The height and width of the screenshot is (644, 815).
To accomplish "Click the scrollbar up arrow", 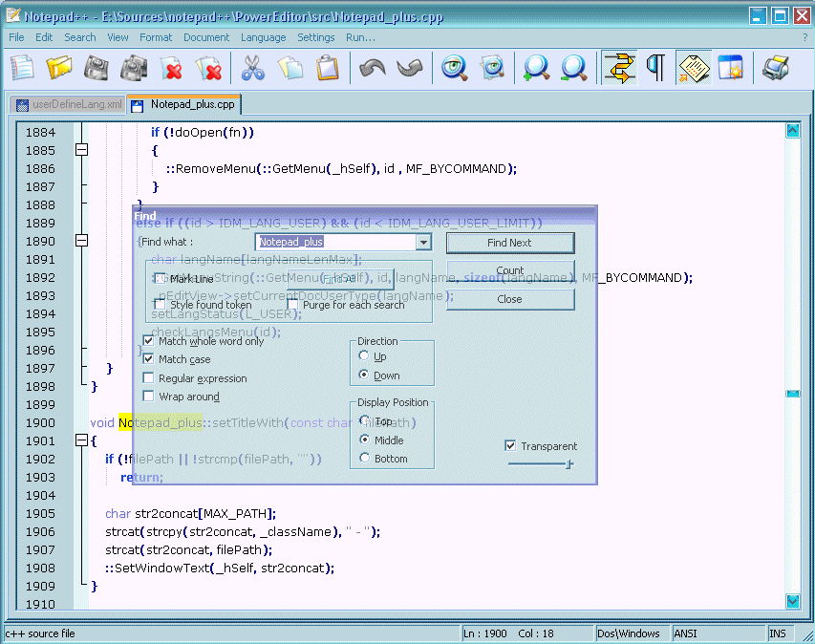I will tap(793, 131).
